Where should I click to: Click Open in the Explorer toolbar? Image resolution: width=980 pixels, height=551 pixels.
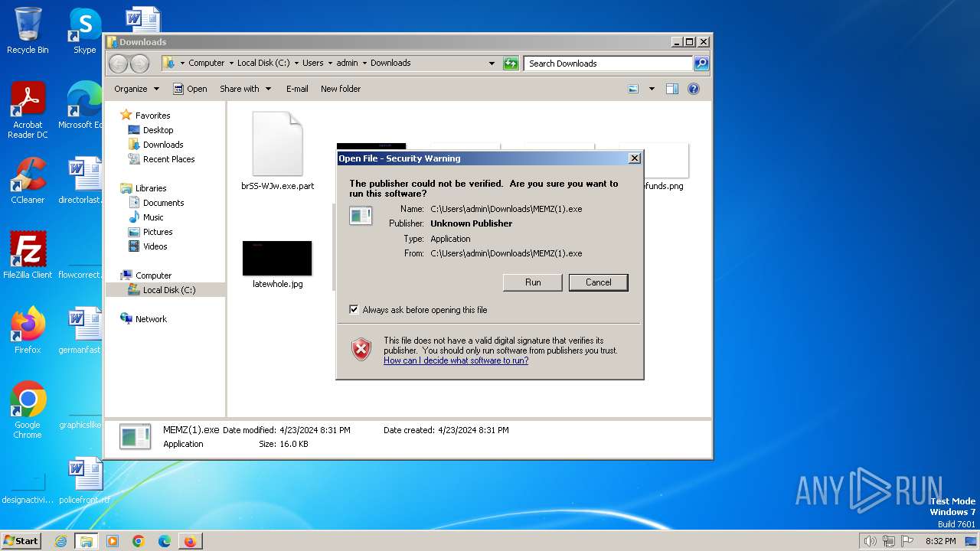[190, 89]
